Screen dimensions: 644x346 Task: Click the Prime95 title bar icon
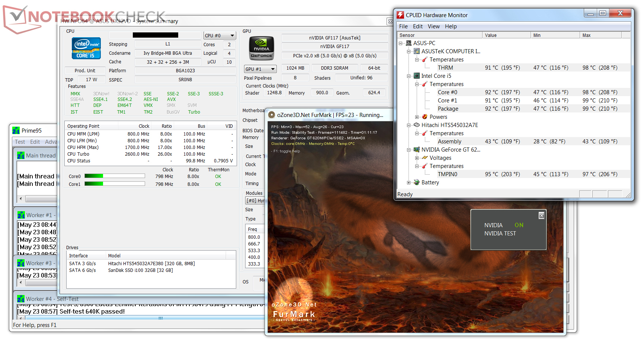click(x=16, y=131)
